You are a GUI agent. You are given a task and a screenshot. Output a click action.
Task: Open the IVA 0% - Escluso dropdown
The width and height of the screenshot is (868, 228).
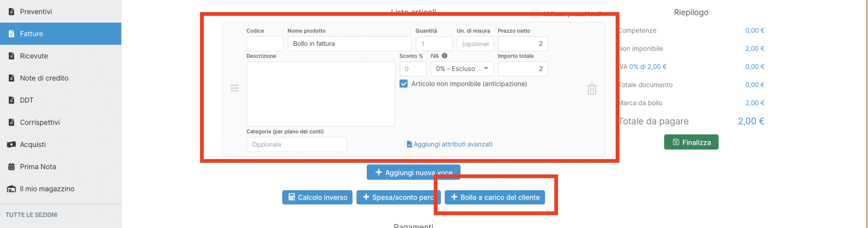point(462,69)
